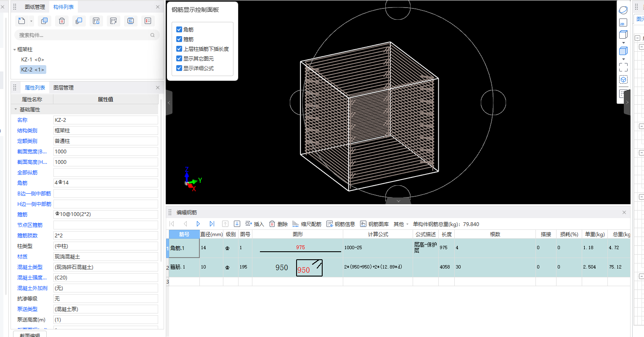Switch to 2D view icon
Image resolution: width=644 pixels, height=337 pixels.
[623, 23]
